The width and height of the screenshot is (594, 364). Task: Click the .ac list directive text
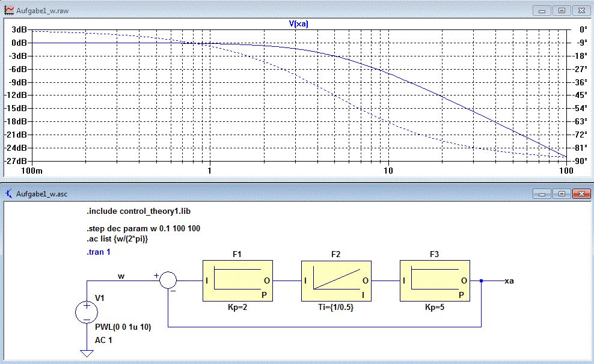coord(117,238)
